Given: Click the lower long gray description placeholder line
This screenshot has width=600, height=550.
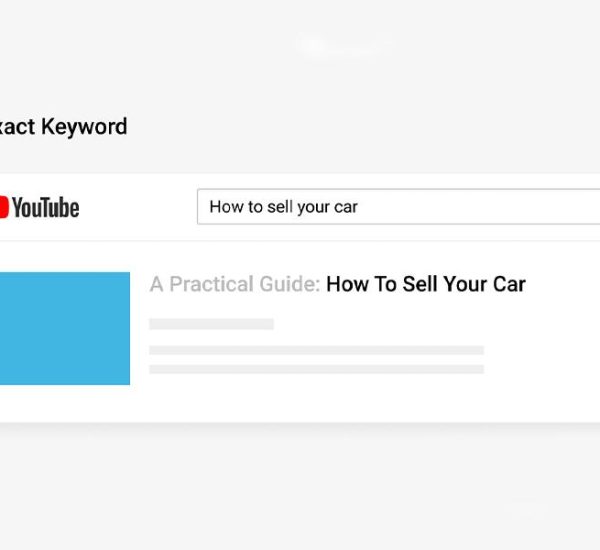Looking at the screenshot, I should tap(316, 369).
